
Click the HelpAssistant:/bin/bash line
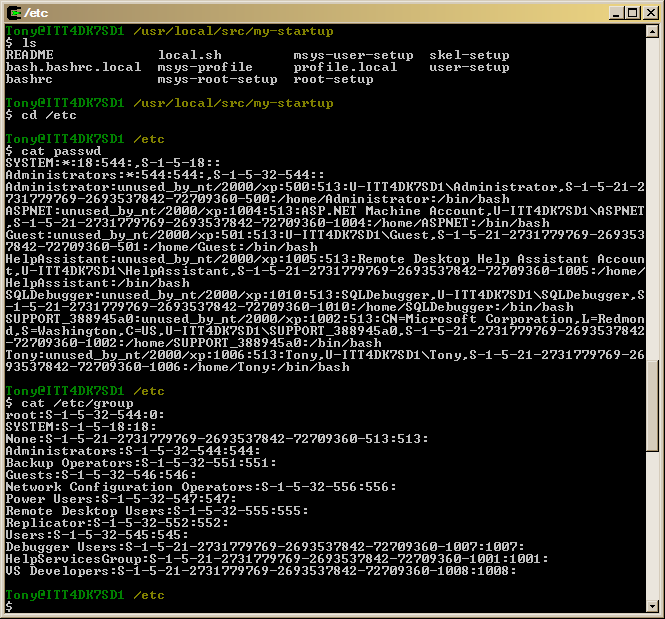pos(97,283)
